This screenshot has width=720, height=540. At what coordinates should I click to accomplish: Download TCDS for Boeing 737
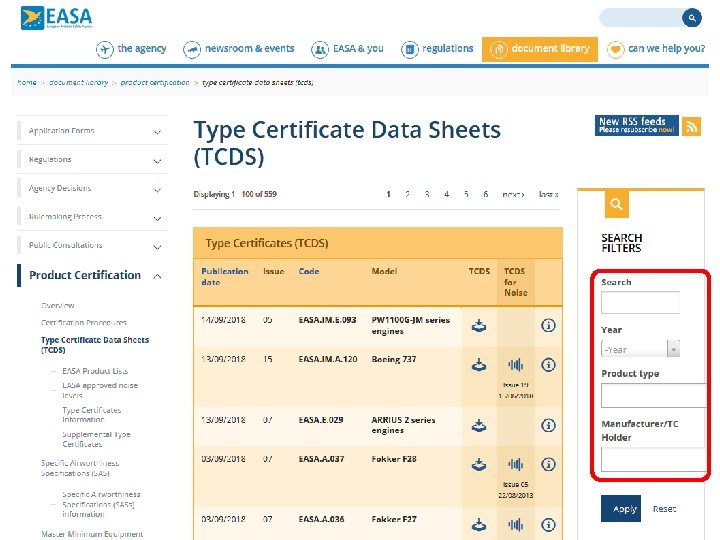pos(479,365)
